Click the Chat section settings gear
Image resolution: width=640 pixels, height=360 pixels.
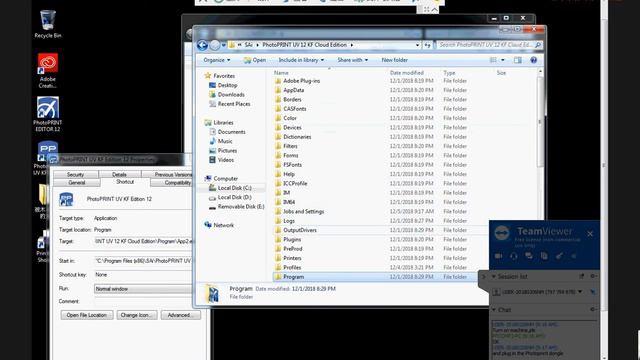(x=593, y=310)
